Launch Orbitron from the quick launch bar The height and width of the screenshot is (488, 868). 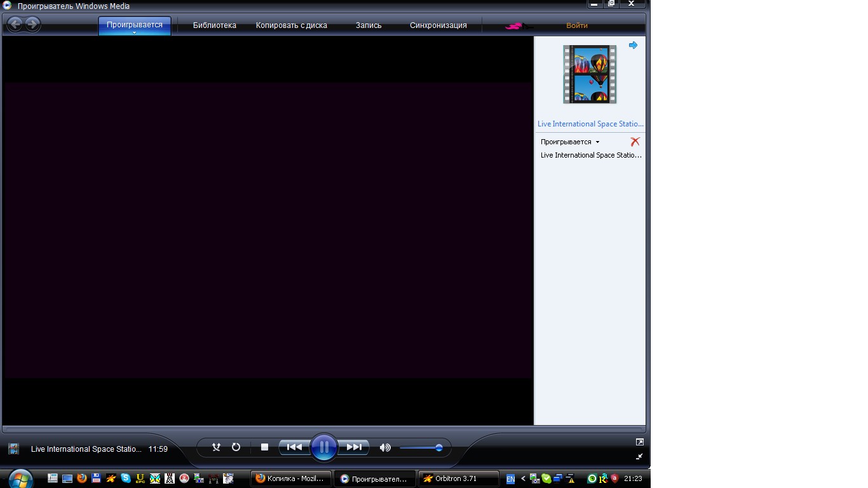[x=111, y=478]
